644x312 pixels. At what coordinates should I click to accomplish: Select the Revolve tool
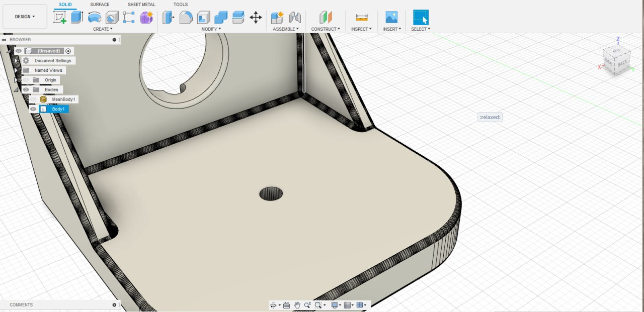(x=94, y=18)
